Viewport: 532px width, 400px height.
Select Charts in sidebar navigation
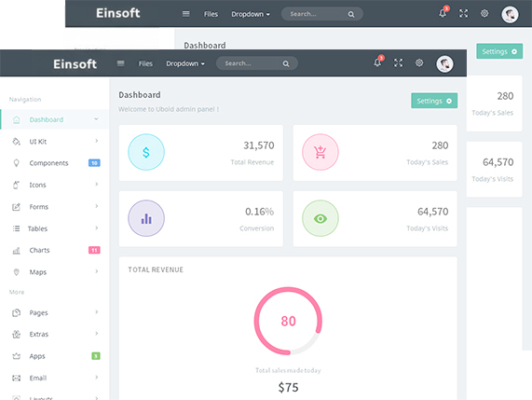tap(39, 250)
